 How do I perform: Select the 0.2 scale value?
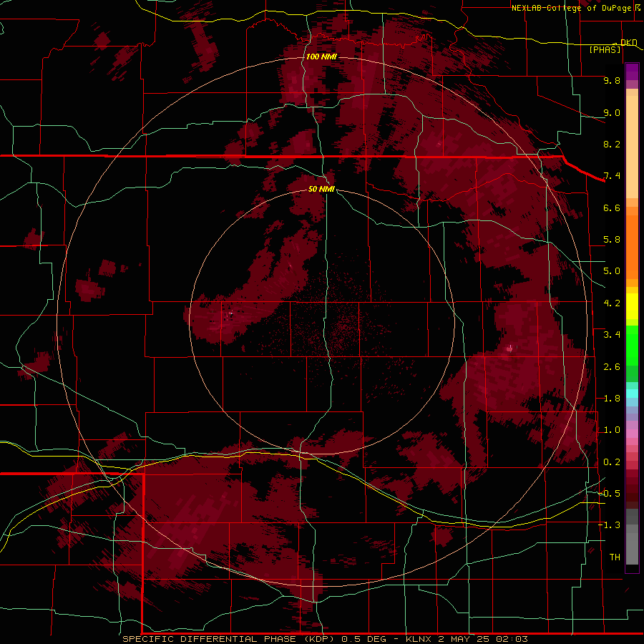pos(612,462)
